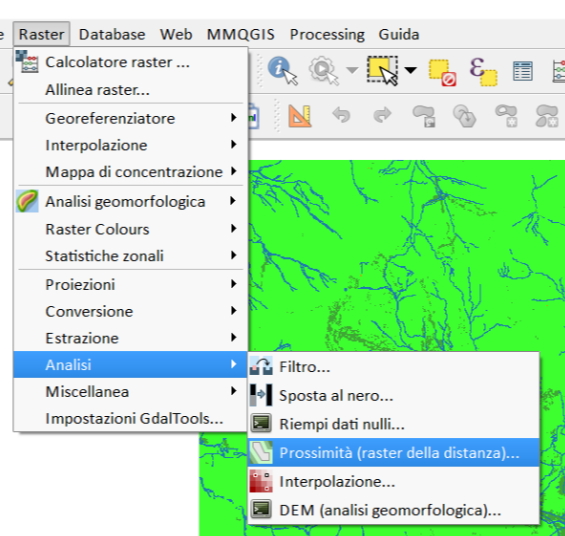
Task: Click Add Part digitizing icon
Action: [465, 116]
